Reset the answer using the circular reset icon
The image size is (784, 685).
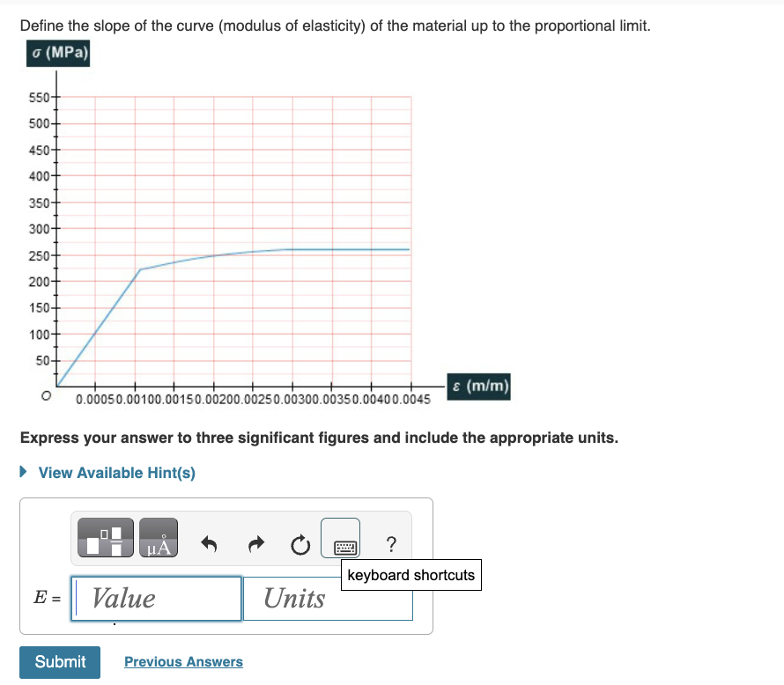[300, 544]
